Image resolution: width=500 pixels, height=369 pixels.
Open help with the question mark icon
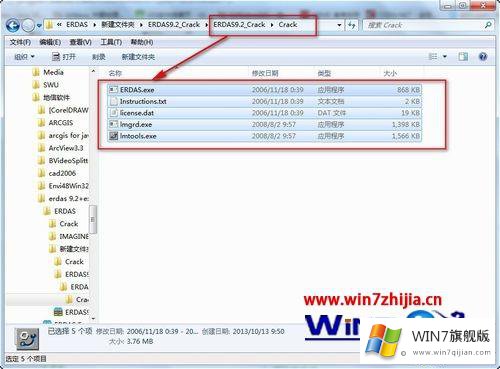(483, 57)
